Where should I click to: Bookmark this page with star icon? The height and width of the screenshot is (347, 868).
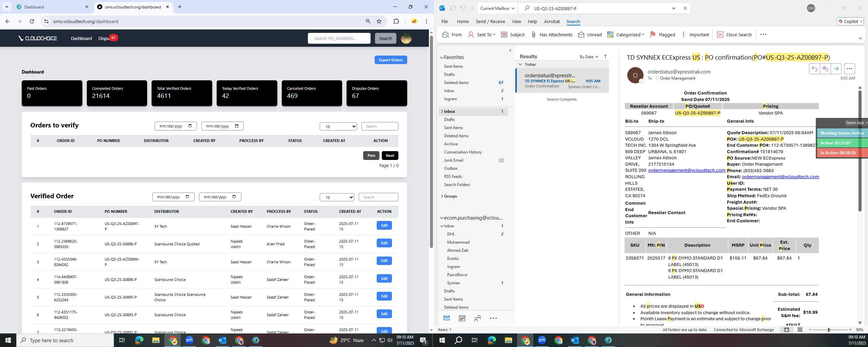pyautogui.click(x=379, y=21)
